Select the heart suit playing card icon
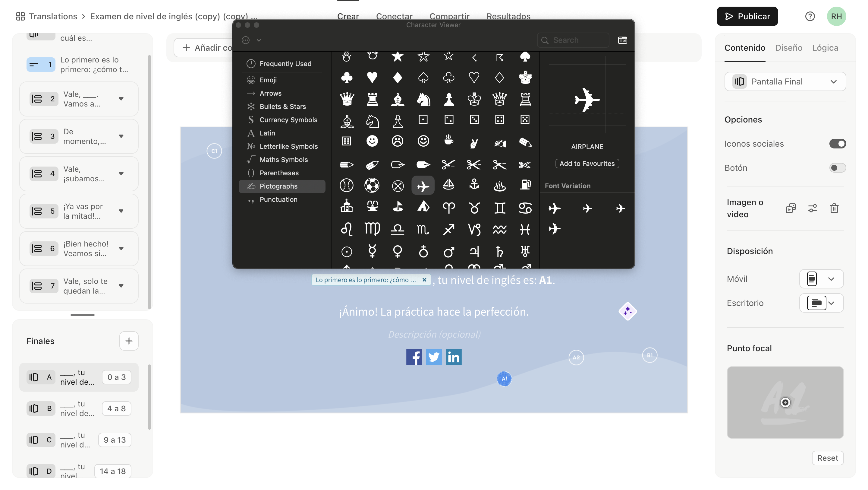 371,76
